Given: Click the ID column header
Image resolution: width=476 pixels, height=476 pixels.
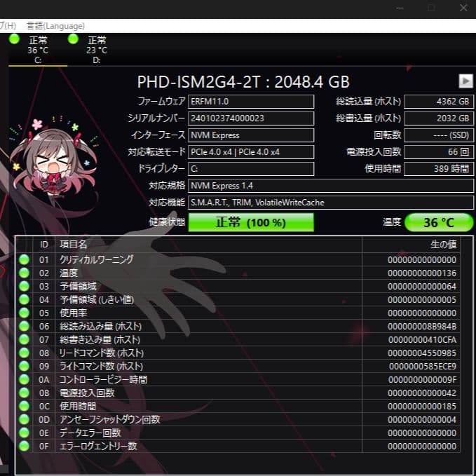Looking at the screenshot, I should click(x=44, y=245).
